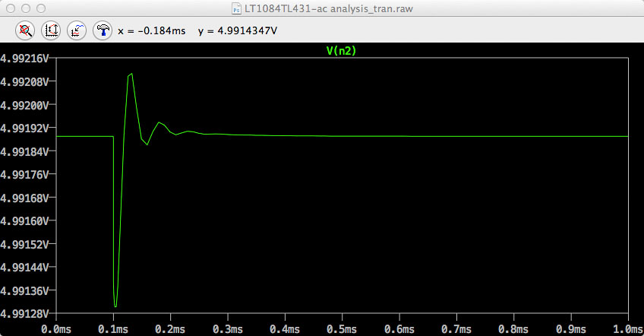This screenshot has height=336, width=644.
Task: Click the autorange axes toolbar icon
Action: click(51, 31)
